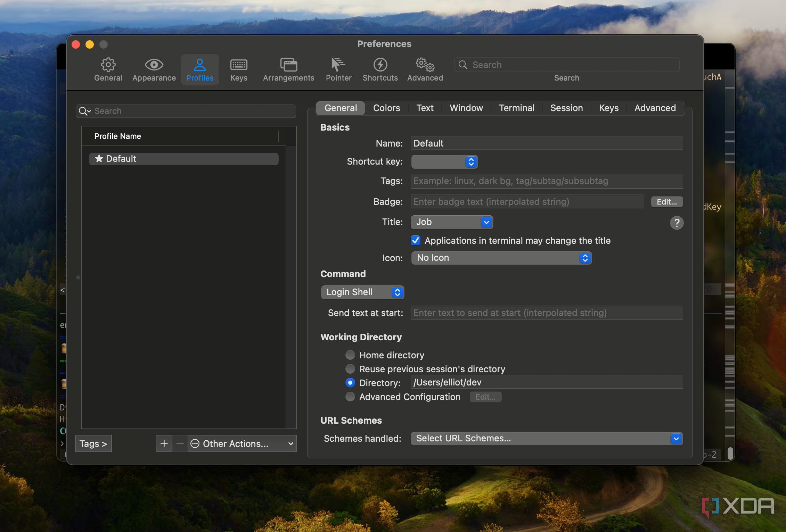
Task: Switch to the Colors tab
Action: click(x=386, y=108)
